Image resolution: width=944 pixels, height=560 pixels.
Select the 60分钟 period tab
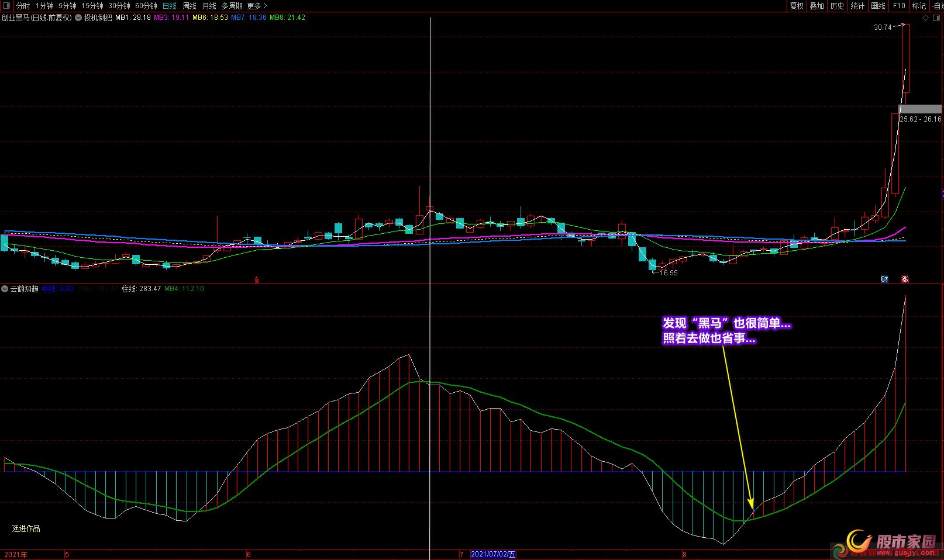146,6
